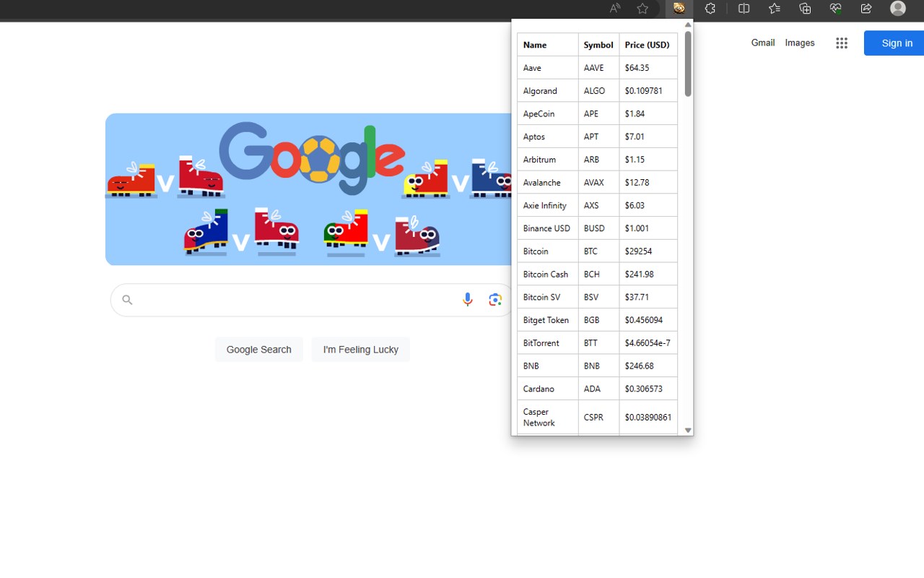Click the Price (USD) column header
The width and height of the screenshot is (924, 578).
648,45
